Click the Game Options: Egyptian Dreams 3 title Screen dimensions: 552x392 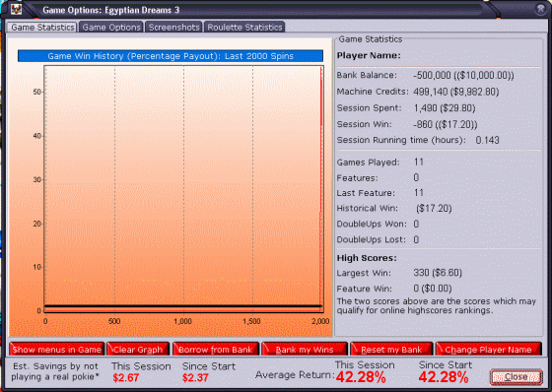tap(110, 10)
